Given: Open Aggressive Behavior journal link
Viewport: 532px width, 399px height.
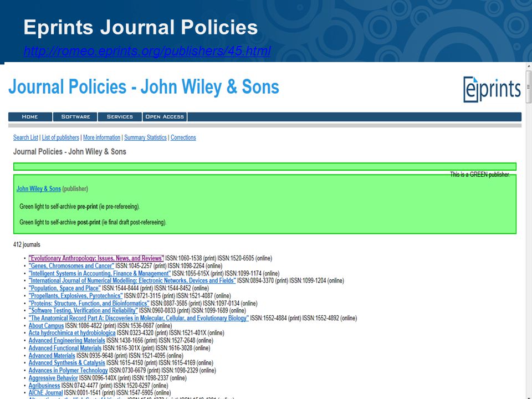Looking at the screenshot, I should pyautogui.click(x=53, y=378).
